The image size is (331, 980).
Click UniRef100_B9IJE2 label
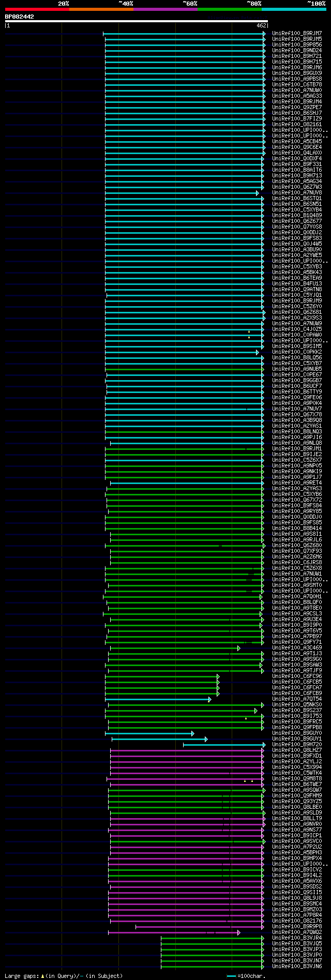point(297,455)
